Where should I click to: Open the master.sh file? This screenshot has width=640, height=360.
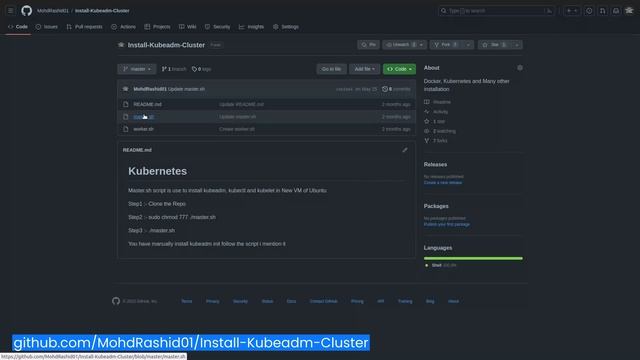(143, 117)
